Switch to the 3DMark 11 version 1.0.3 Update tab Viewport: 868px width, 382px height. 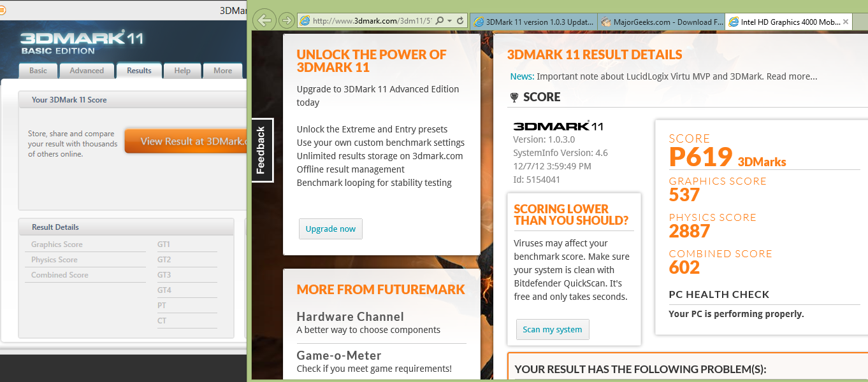533,22
